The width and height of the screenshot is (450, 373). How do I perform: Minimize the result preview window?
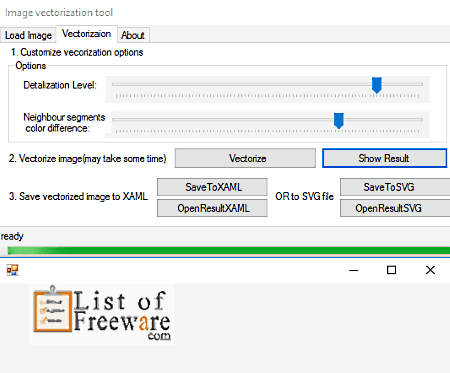coord(353,270)
